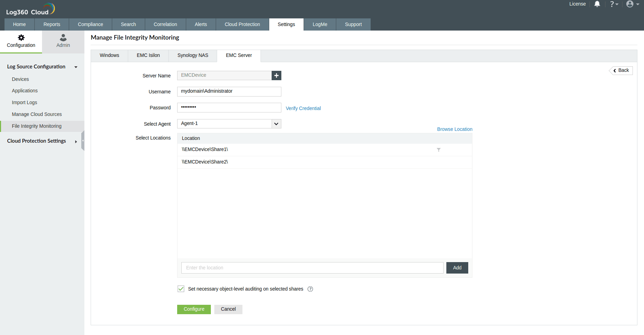Select the Configuration gear section
The height and width of the screenshot is (335, 644).
21,41
